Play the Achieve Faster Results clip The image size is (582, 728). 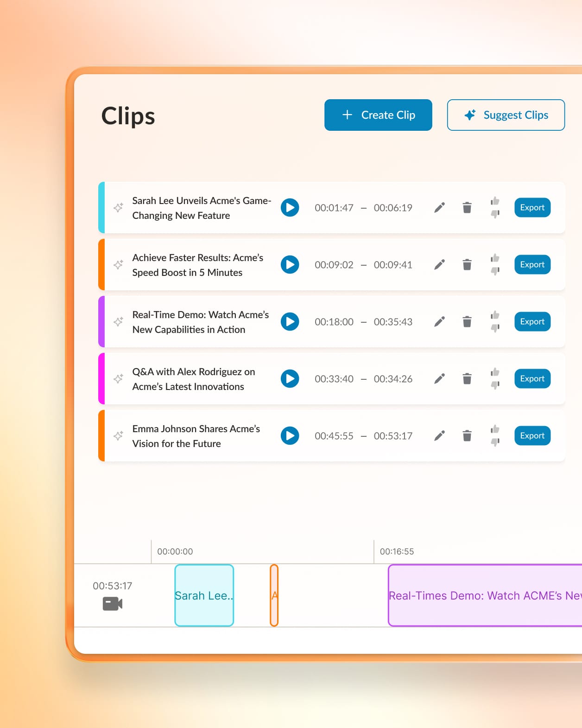coord(290,265)
